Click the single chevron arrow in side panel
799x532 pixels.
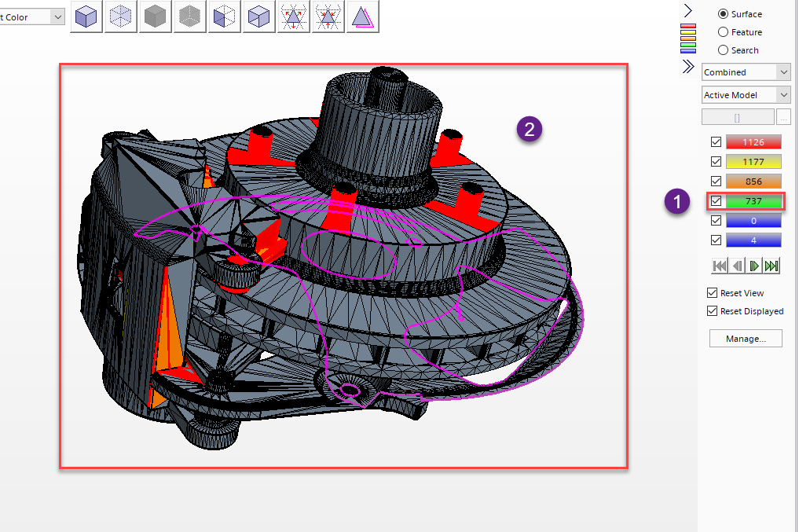(688, 10)
